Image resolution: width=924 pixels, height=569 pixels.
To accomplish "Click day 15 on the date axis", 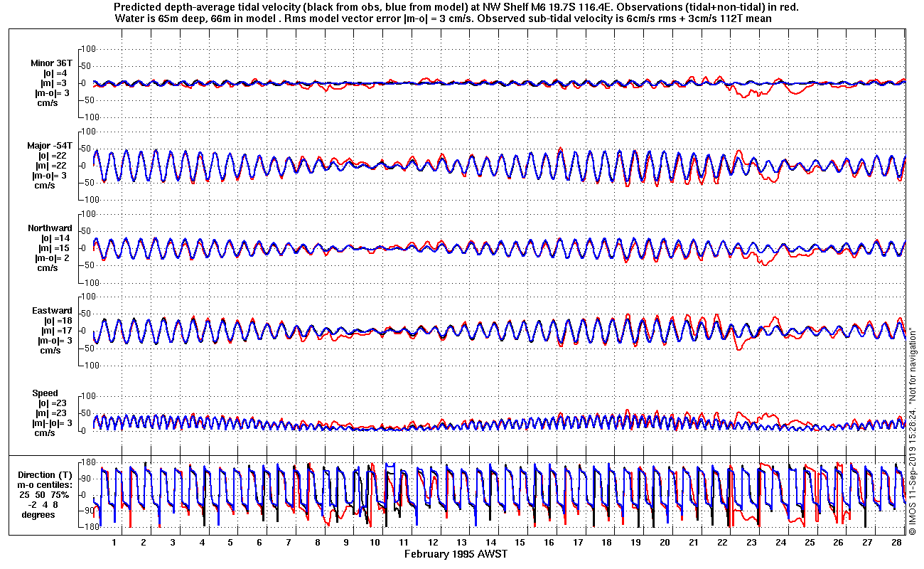I will point(520,542).
